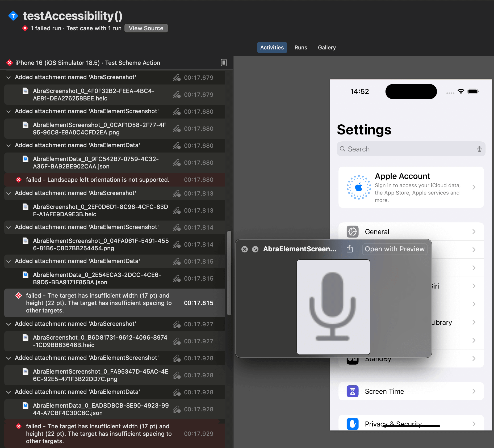Click the prohibited-sign icon in the preview popup
The height and width of the screenshot is (448, 494).
[x=256, y=249]
